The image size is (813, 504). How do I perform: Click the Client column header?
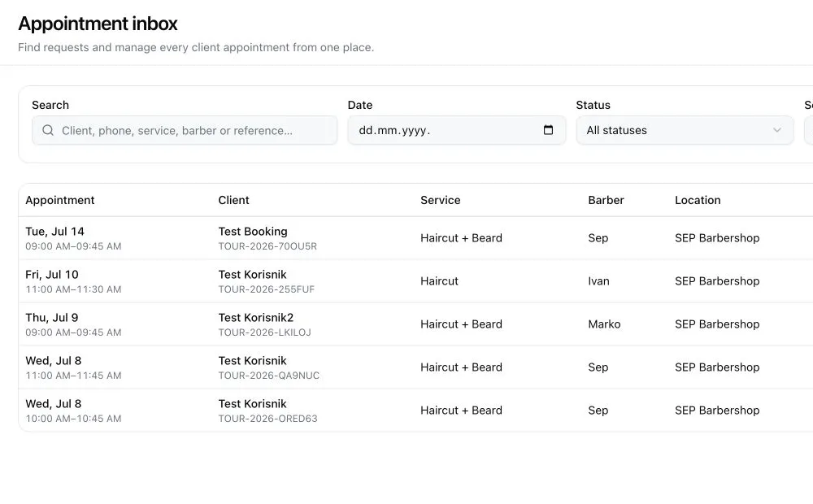[x=234, y=200]
